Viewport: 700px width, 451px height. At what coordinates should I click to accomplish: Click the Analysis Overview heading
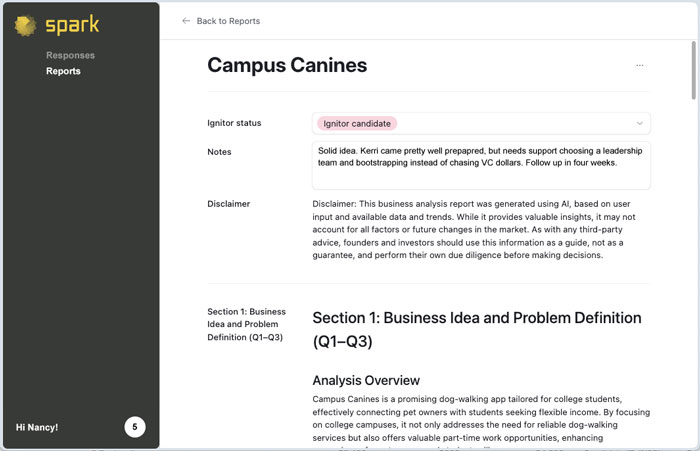point(366,380)
